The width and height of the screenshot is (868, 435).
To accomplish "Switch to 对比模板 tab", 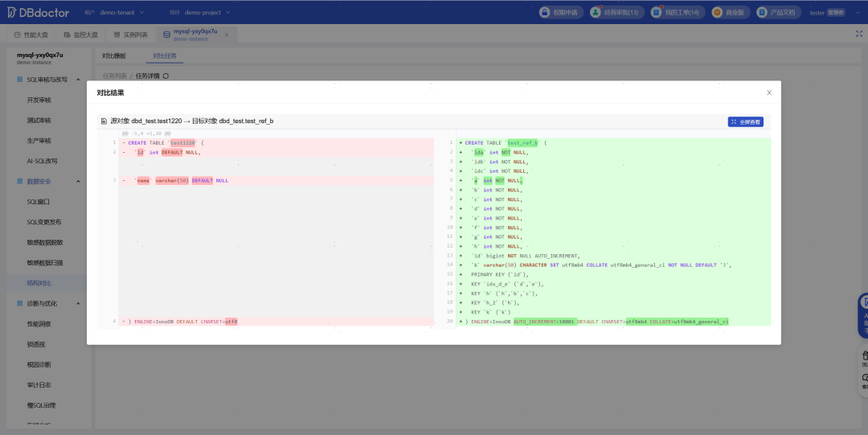I will (x=113, y=56).
